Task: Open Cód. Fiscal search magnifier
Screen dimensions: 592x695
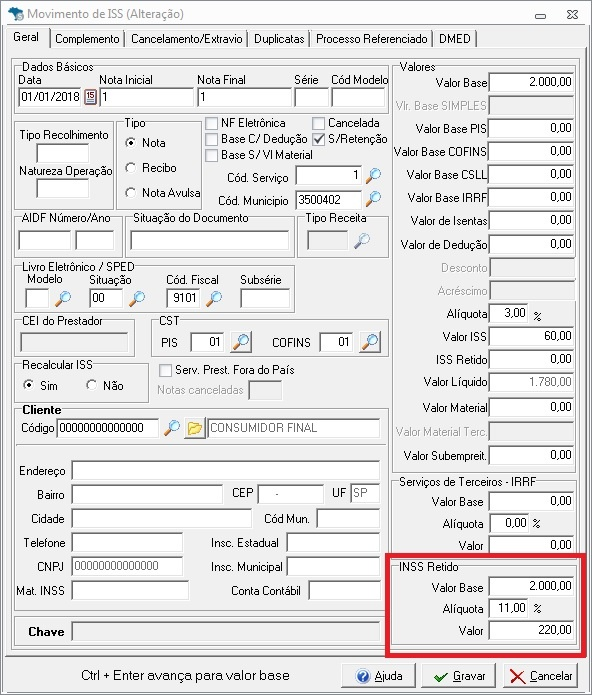Action: (214, 298)
